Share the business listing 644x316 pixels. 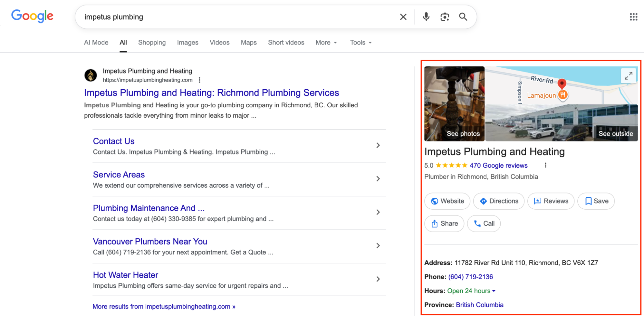point(444,223)
